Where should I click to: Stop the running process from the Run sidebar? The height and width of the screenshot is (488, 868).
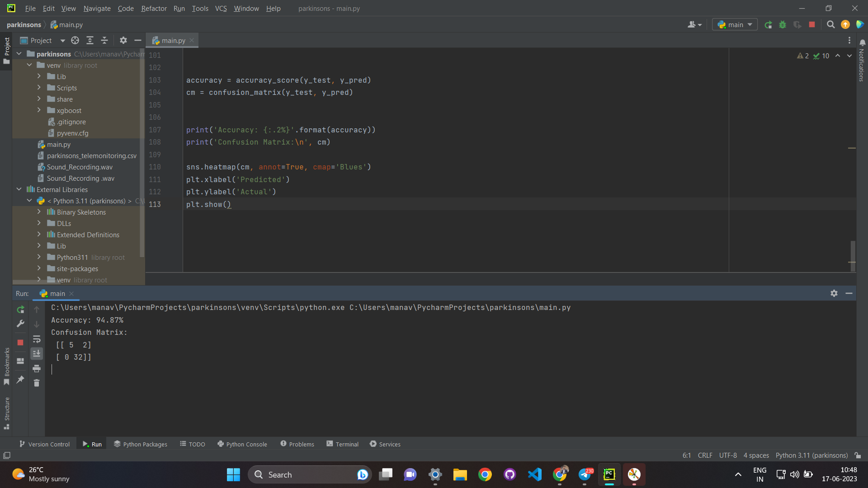coord(20,343)
